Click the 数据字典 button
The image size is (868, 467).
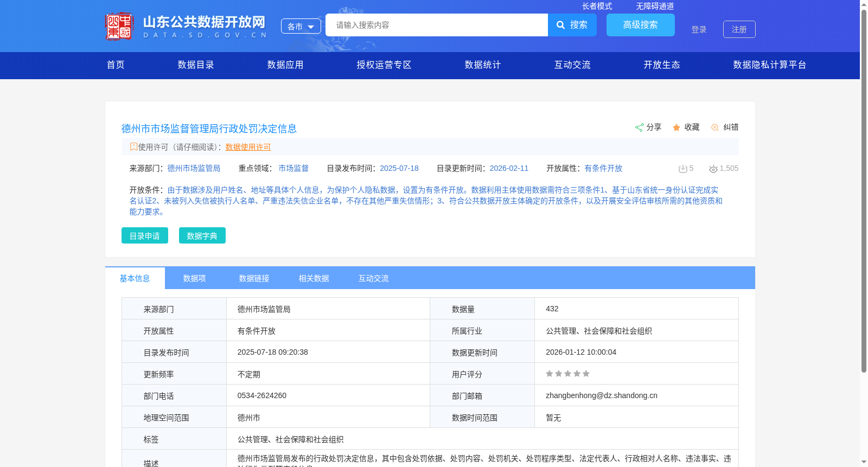pyautogui.click(x=202, y=235)
